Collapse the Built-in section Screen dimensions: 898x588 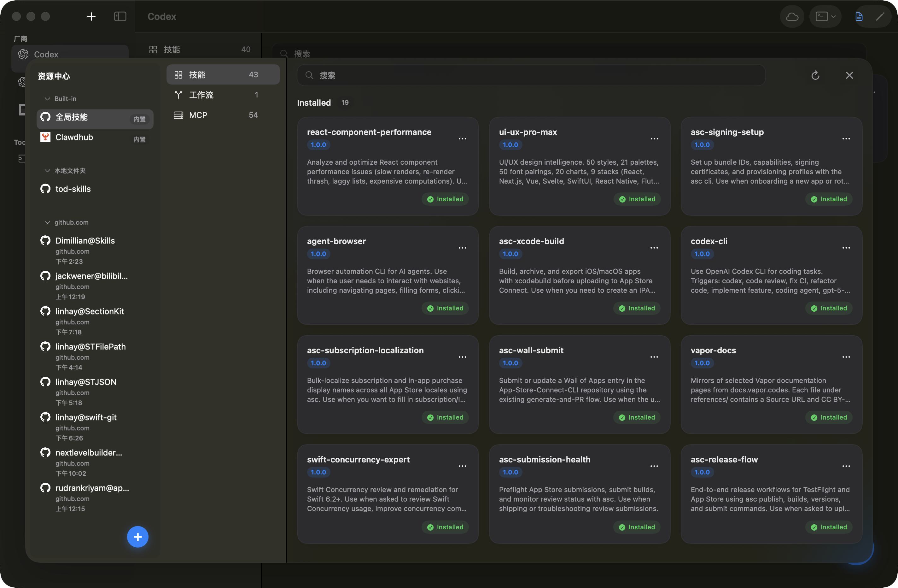click(48, 99)
